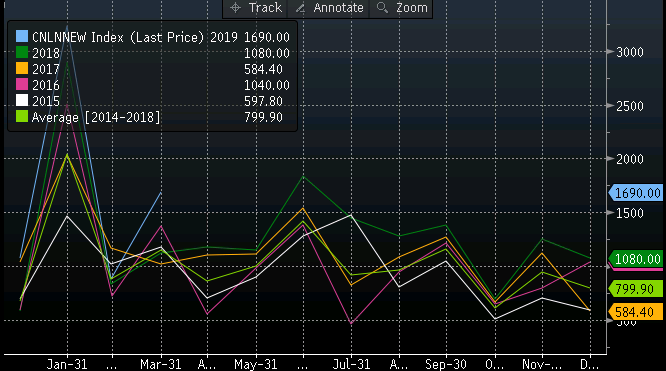Select the 2017 legend label
The height and width of the screenshot is (371, 666).
pyautogui.click(x=46, y=69)
